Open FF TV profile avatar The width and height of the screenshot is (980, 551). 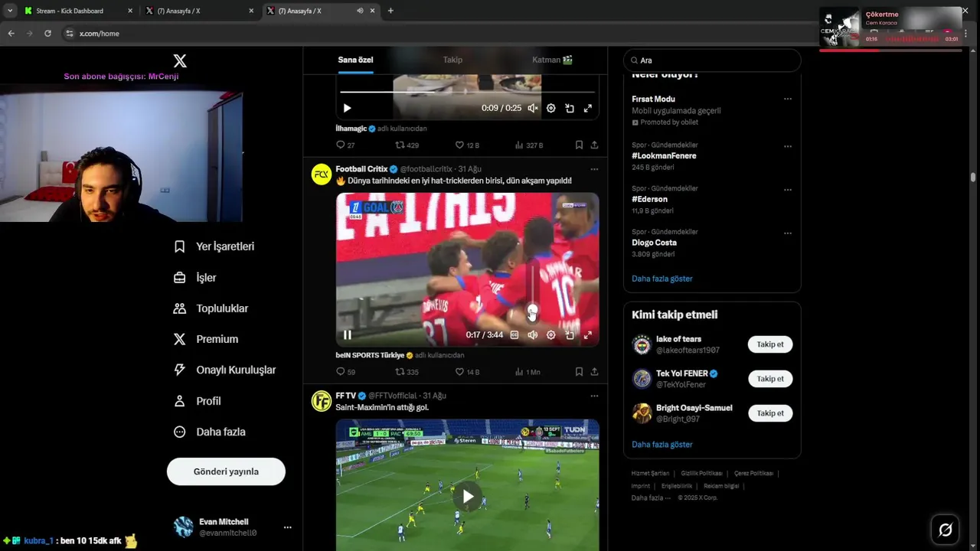point(322,401)
